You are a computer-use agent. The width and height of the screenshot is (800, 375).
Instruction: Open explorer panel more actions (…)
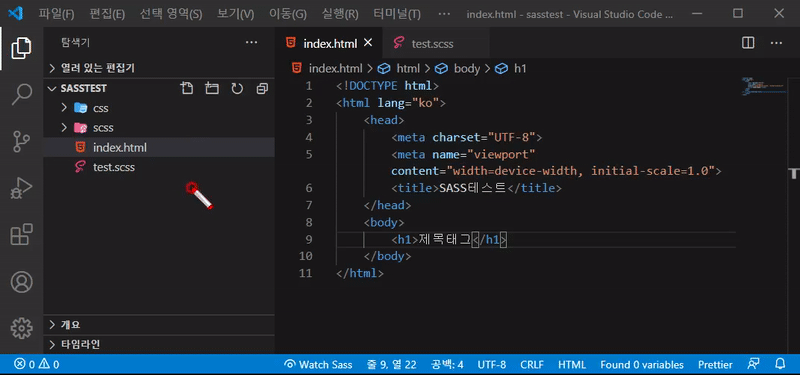[x=252, y=42]
